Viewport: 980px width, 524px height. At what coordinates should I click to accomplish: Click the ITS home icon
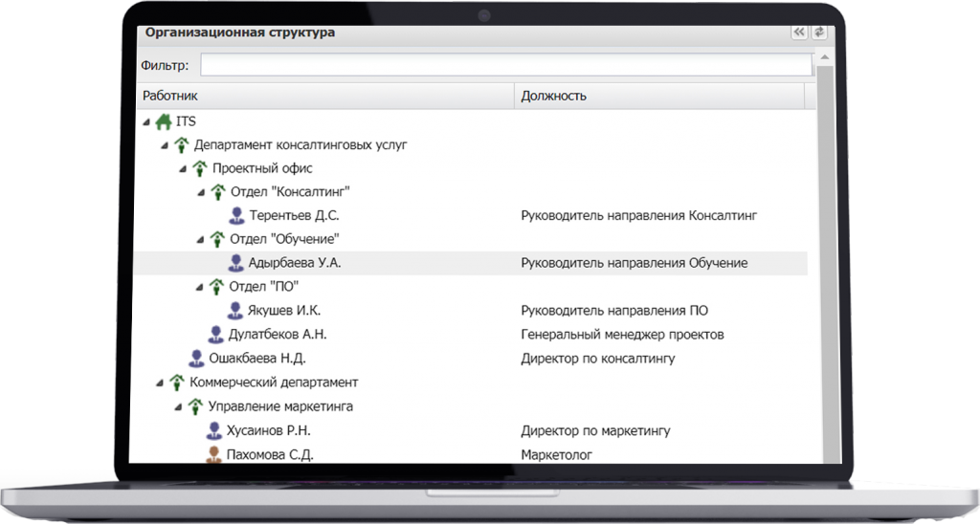tap(164, 121)
